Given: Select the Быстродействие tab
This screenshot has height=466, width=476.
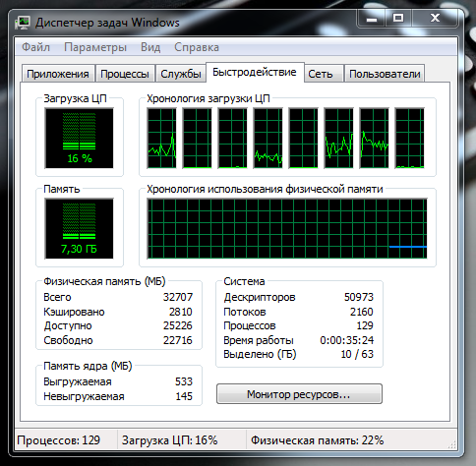Looking at the screenshot, I should 255,72.
